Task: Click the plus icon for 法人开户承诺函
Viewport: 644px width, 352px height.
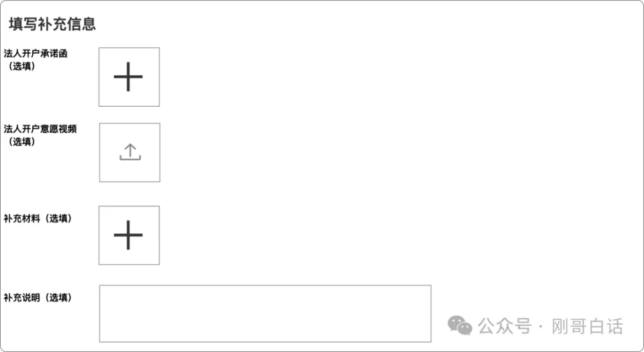Action: [128, 76]
